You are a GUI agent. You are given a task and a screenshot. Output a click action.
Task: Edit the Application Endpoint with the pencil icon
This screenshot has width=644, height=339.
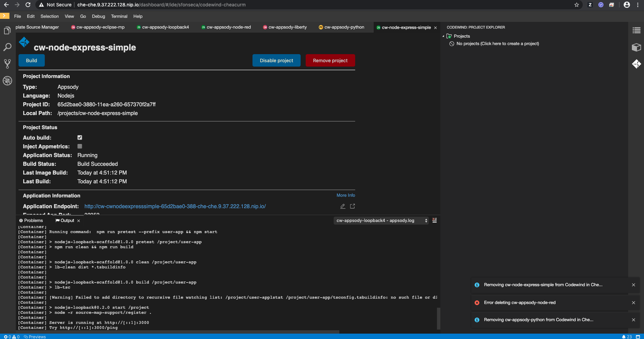click(x=343, y=206)
